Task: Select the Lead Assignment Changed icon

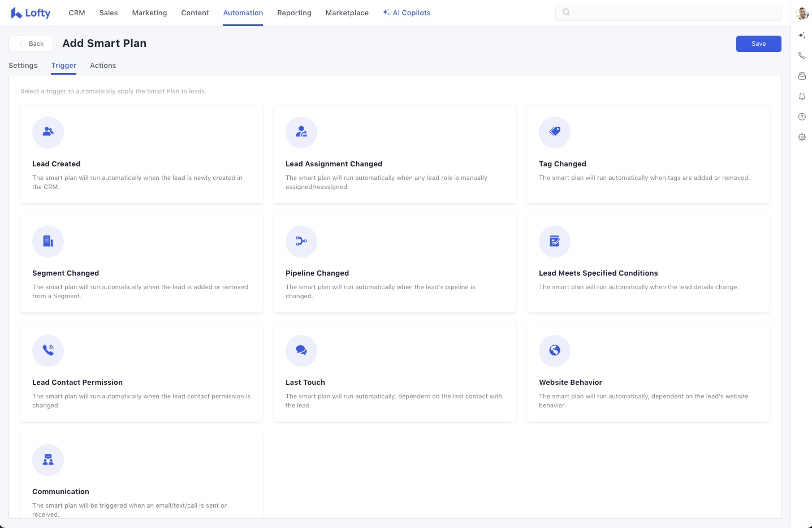Action: 301,132
